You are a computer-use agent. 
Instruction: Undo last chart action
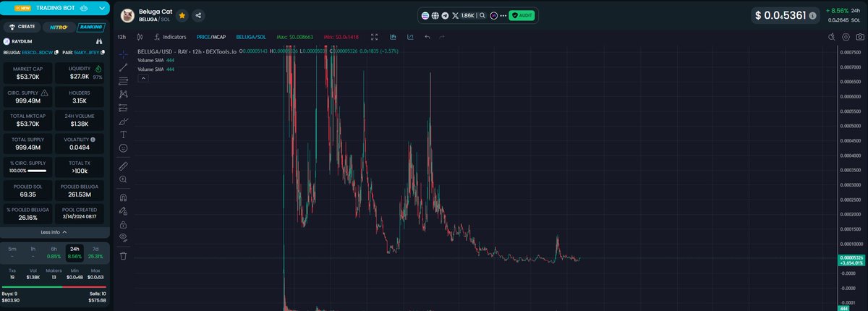pyautogui.click(x=427, y=36)
